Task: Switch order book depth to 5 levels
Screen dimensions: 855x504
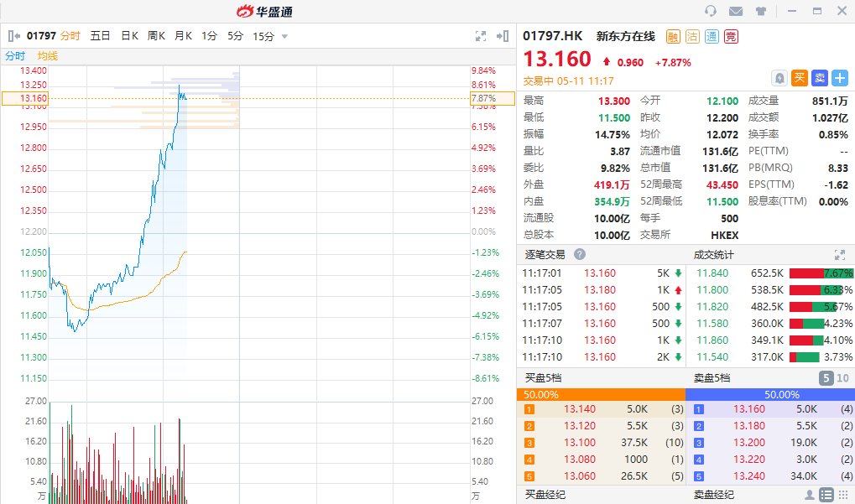Action: (826, 378)
